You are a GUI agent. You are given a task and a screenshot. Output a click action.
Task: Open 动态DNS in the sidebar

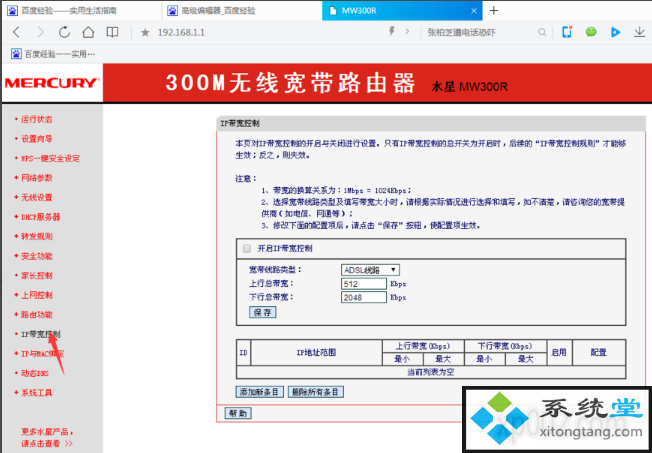pos(35,374)
